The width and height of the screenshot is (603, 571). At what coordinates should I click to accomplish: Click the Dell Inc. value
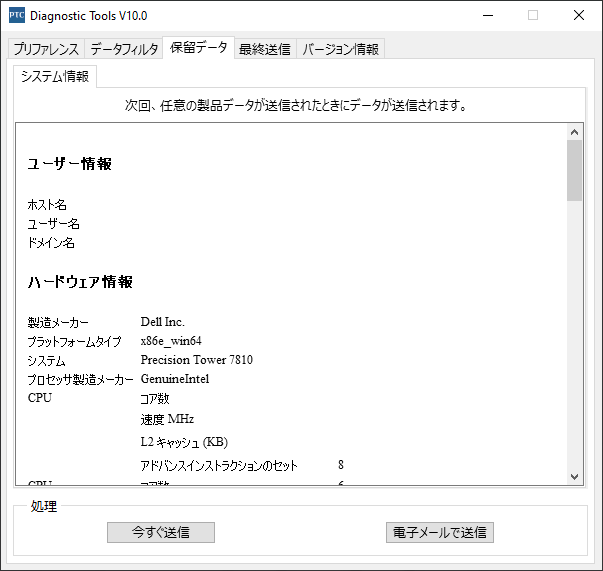click(162, 322)
